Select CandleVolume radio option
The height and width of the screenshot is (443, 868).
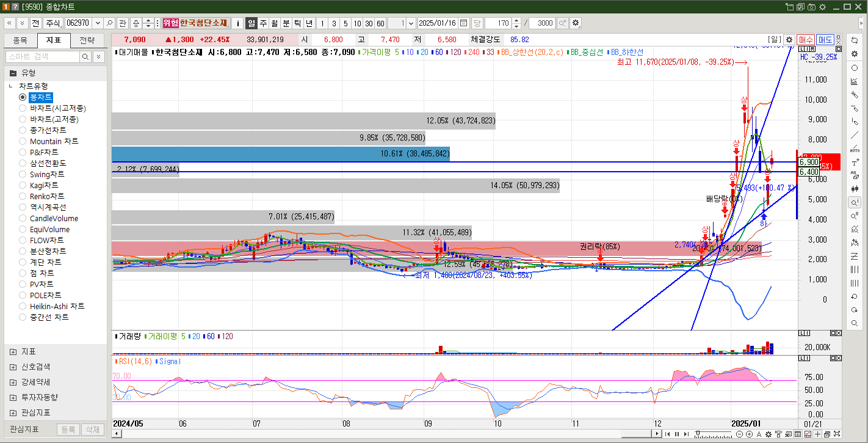[x=23, y=218]
